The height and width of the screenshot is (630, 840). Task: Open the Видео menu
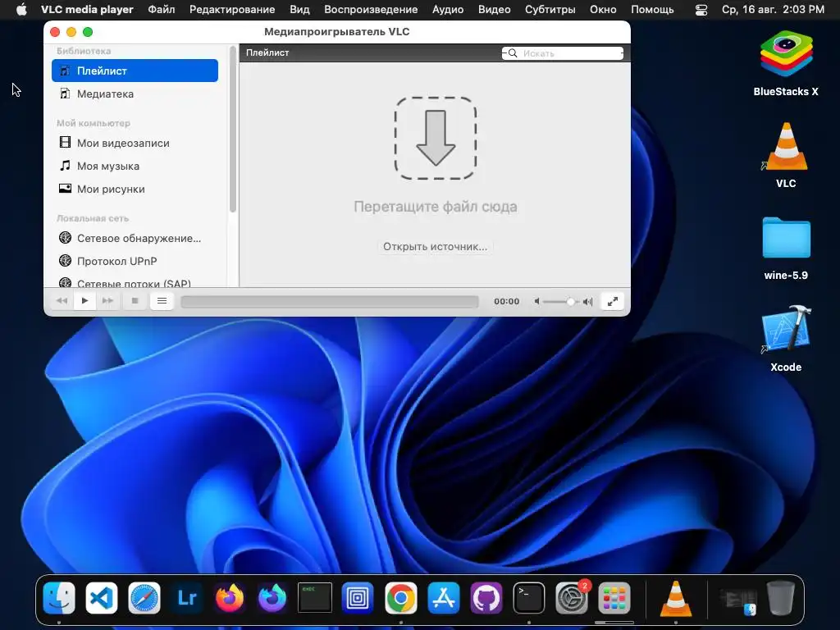[494, 9]
